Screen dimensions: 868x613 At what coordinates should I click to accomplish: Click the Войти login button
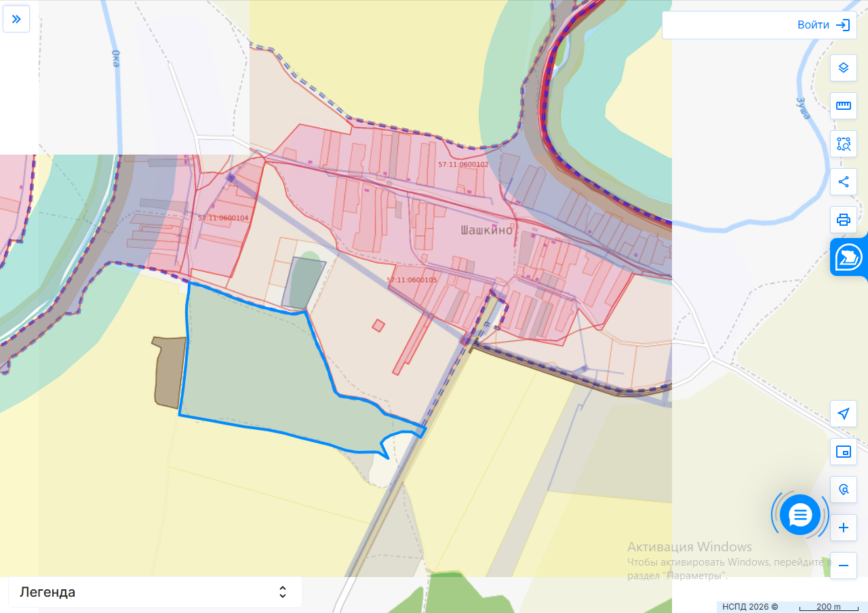point(823,25)
